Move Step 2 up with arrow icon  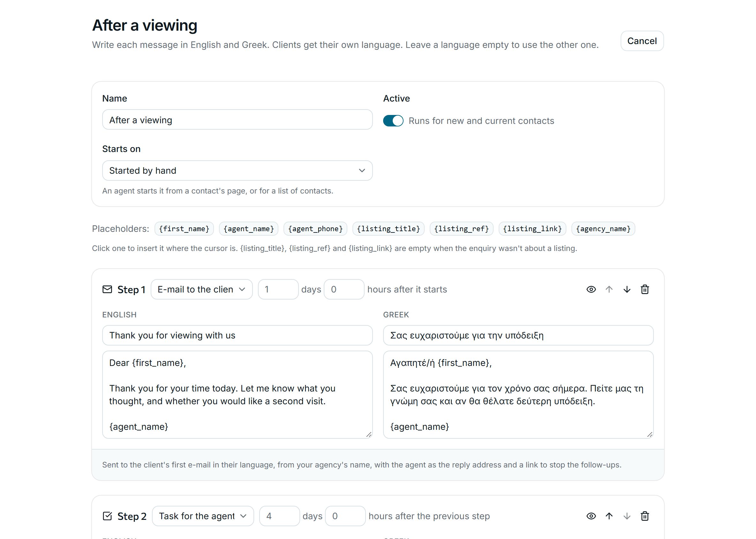point(609,516)
